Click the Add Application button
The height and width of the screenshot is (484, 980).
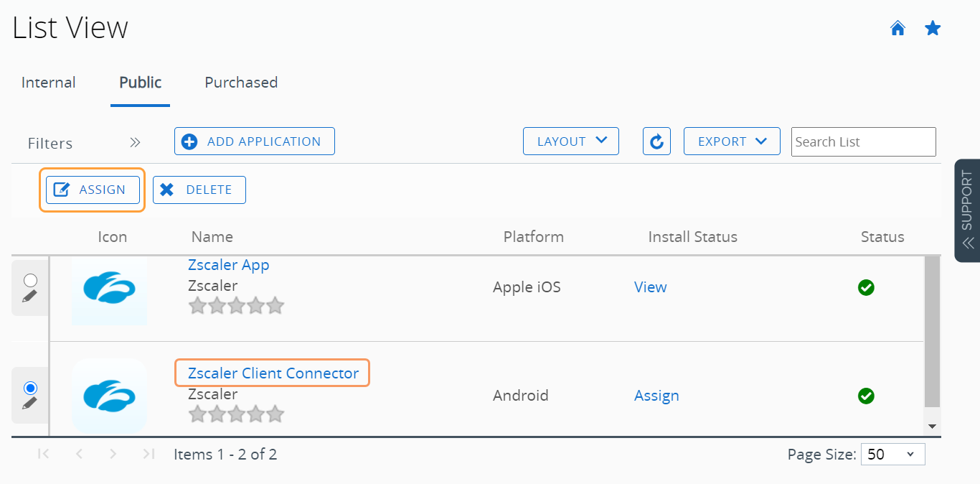255,141
